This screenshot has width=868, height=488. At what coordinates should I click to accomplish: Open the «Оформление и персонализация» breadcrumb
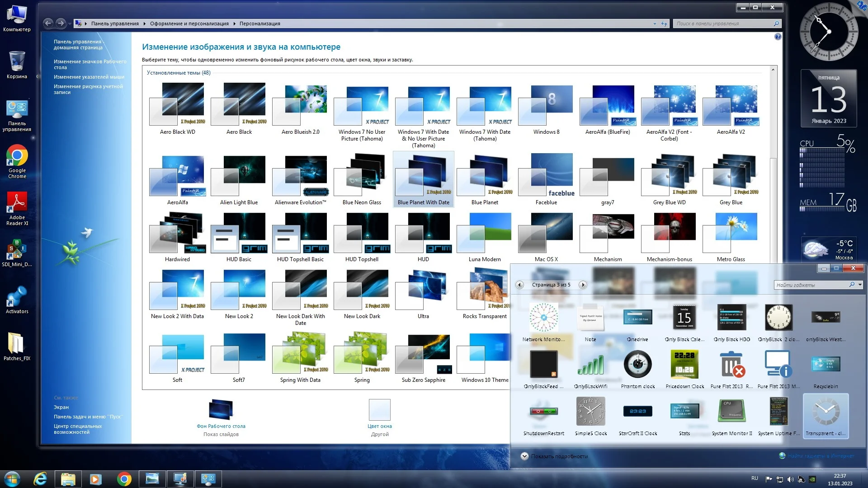[x=189, y=23]
